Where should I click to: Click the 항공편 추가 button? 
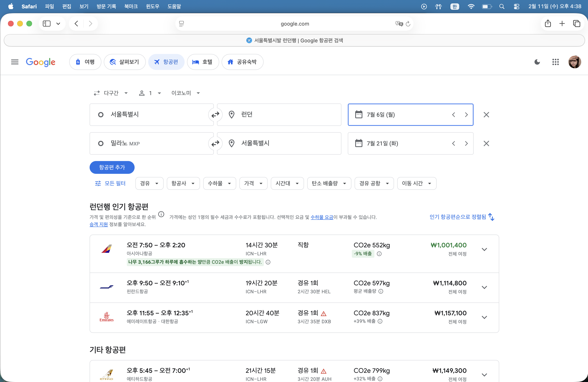pos(112,167)
